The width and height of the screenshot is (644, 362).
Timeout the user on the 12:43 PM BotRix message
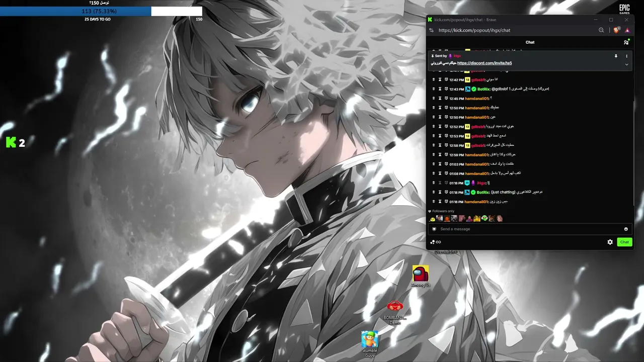[440, 89]
